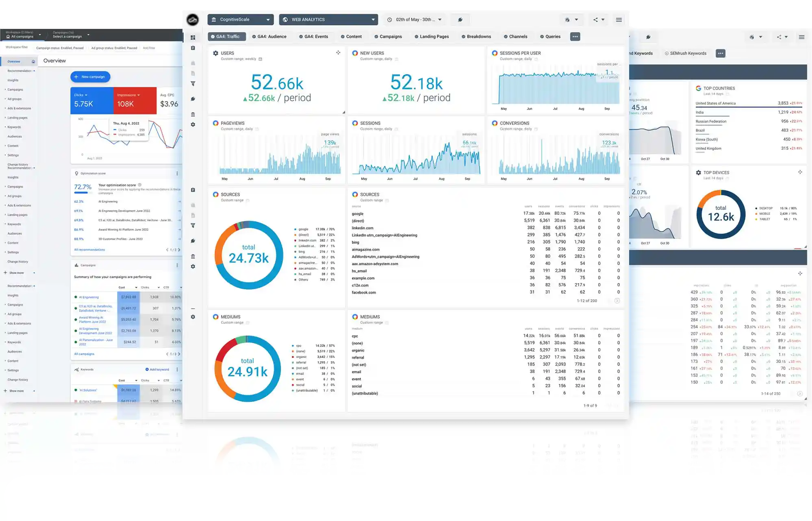
Task: Click the calendar icon beside 'Custom range, weekly'
Action: coord(261,59)
